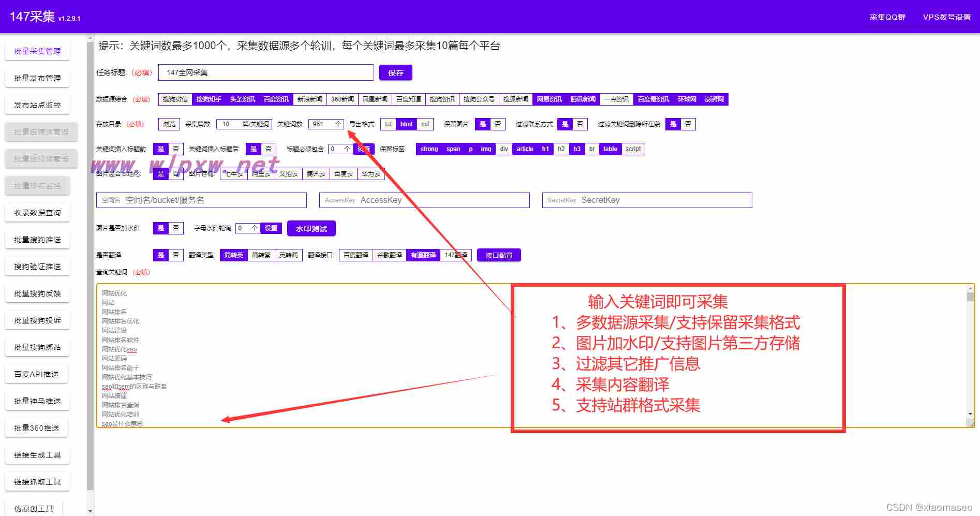
Task: Toggle the 环球网 data source
Action: click(687, 99)
